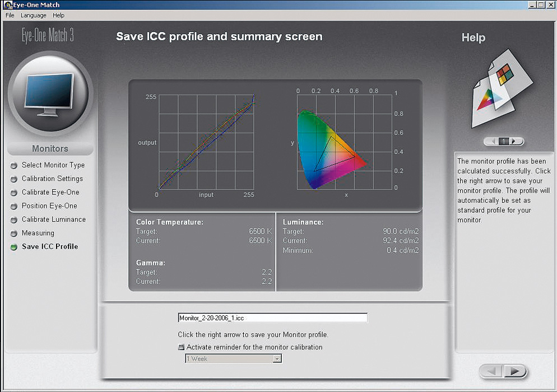Minimize the Eye-One Match window
Screen dimensions: 557x392
click(532, 5)
